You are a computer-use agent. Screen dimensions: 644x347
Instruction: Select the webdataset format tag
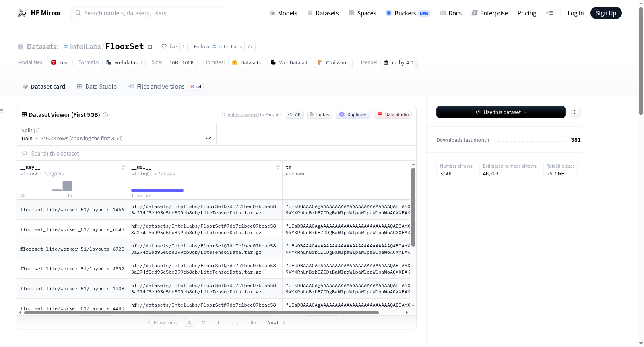point(124,62)
